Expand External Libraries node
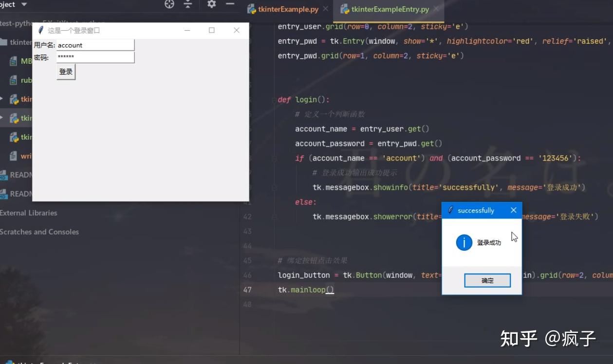The width and height of the screenshot is (613, 364). (28, 213)
